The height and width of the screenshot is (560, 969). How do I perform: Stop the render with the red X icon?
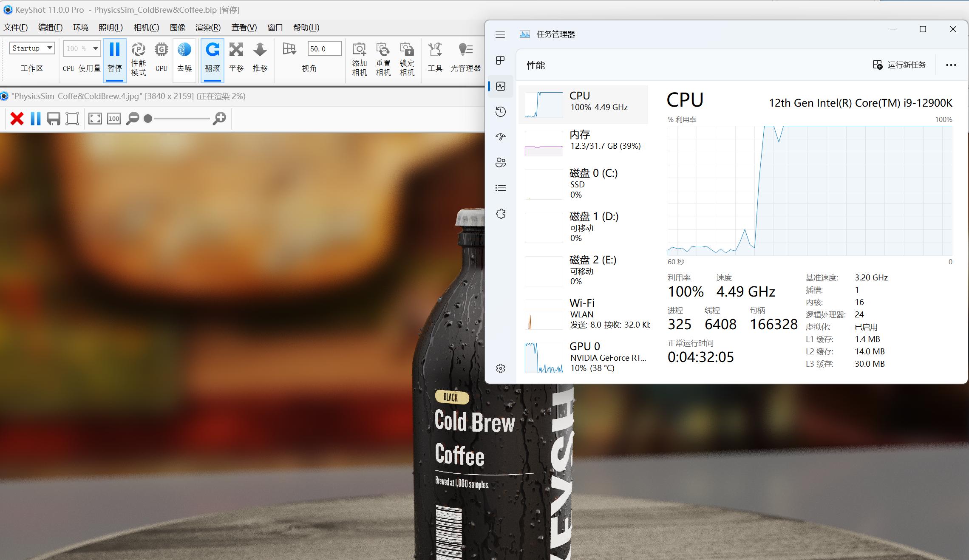16,119
